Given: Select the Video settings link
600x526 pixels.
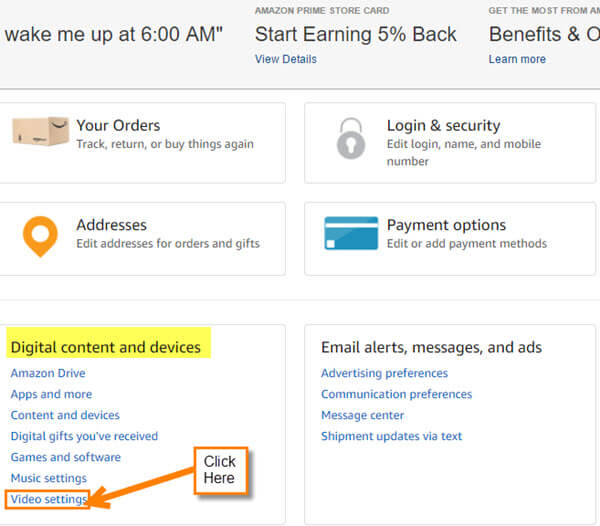Looking at the screenshot, I should (49, 499).
